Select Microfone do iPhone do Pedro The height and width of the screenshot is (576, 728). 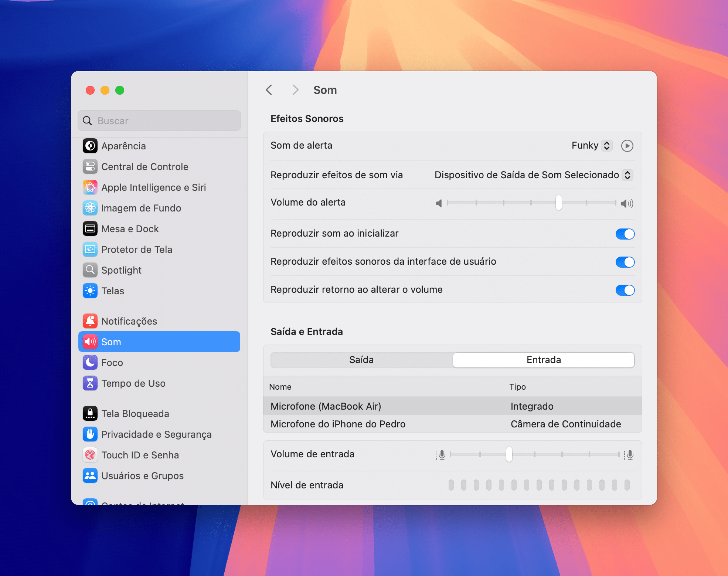[x=452, y=424]
